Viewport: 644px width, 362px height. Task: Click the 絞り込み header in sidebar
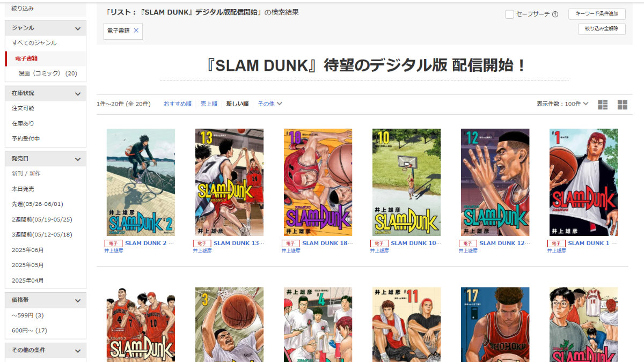tap(23, 9)
